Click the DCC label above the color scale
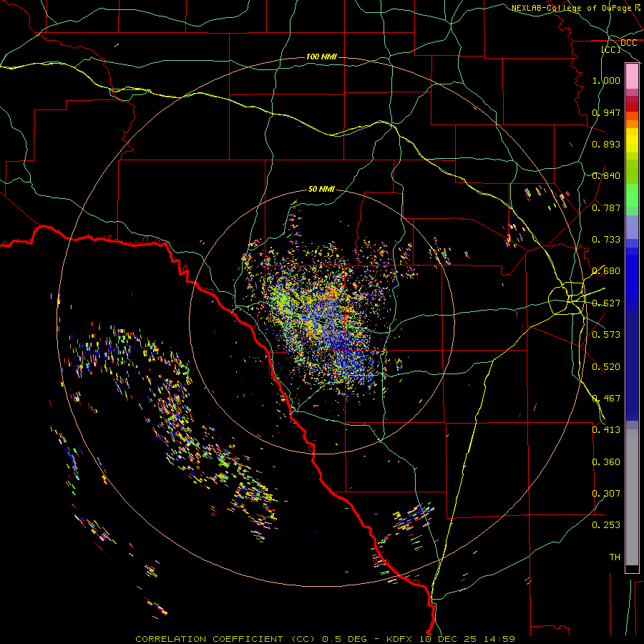Image resolution: width=644 pixels, height=644 pixels. [x=628, y=43]
